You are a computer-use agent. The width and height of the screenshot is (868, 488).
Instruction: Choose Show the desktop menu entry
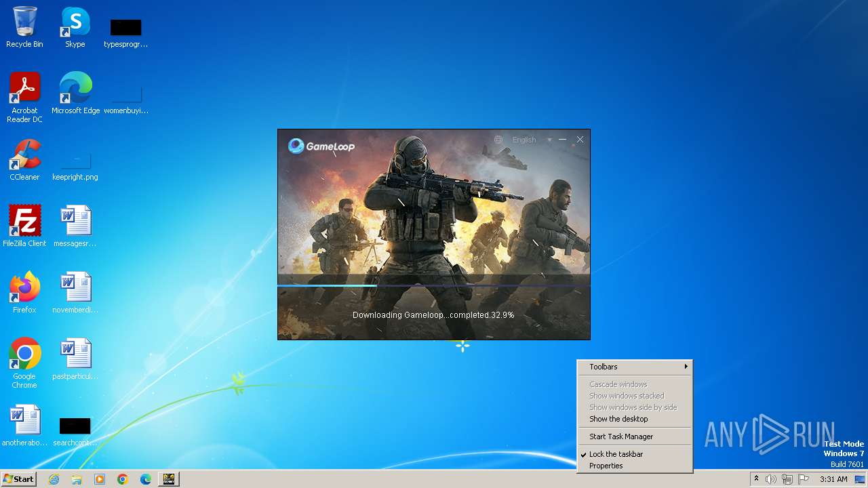(x=635, y=419)
